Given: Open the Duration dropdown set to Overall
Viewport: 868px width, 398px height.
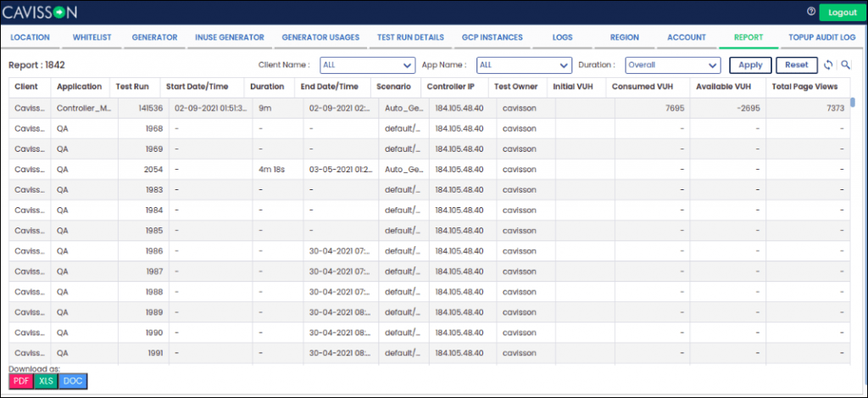Looking at the screenshot, I should [673, 64].
